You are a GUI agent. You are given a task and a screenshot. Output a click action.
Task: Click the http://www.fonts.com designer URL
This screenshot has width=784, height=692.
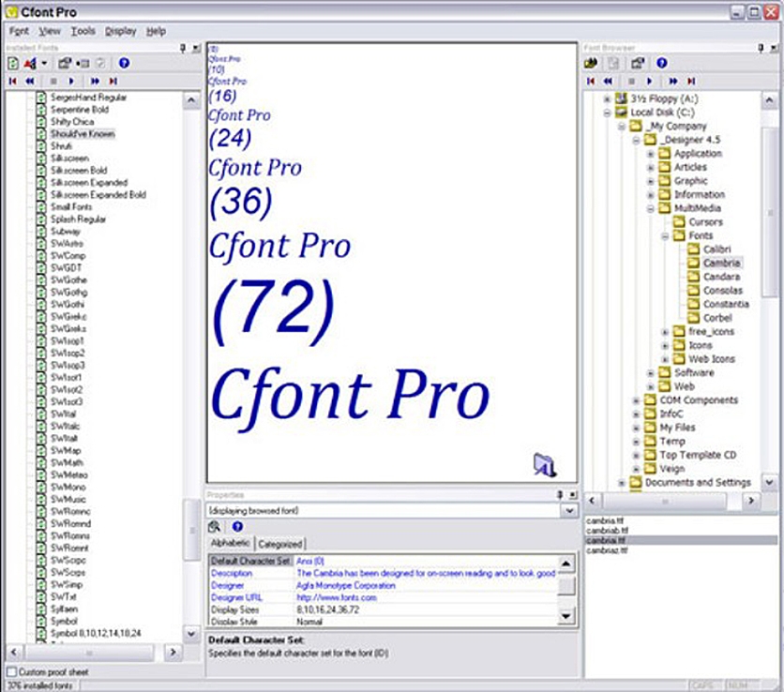click(x=337, y=597)
